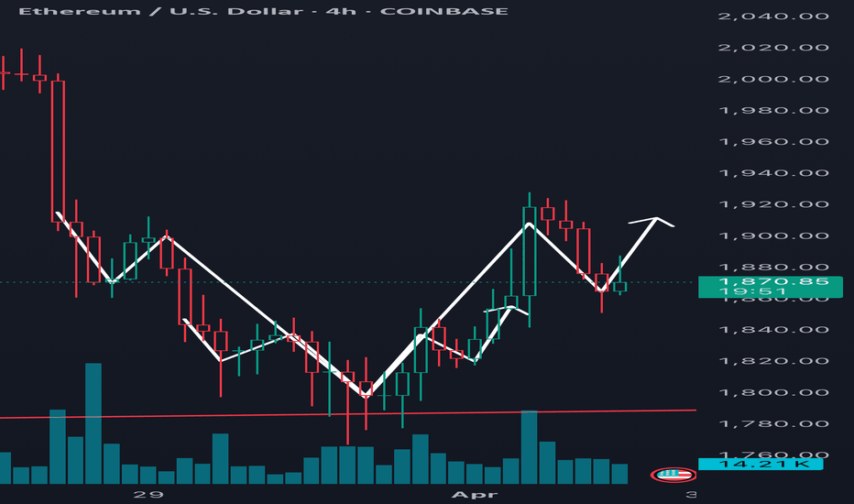
Task: Click the 1,900.00 price axis label
Action: (x=773, y=236)
